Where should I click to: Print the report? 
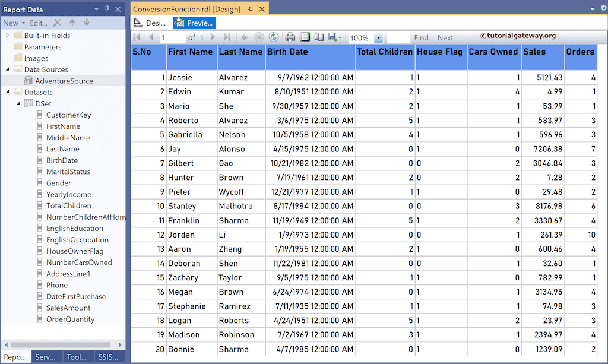pyautogui.click(x=289, y=37)
